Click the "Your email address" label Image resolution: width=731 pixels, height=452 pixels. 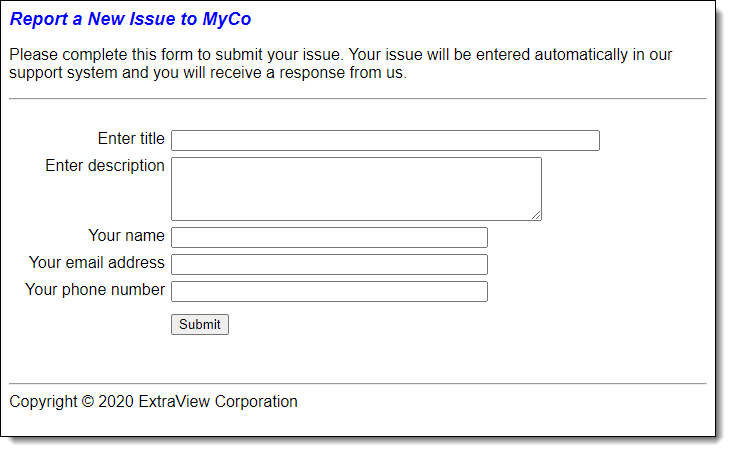(x=97, y=262)
